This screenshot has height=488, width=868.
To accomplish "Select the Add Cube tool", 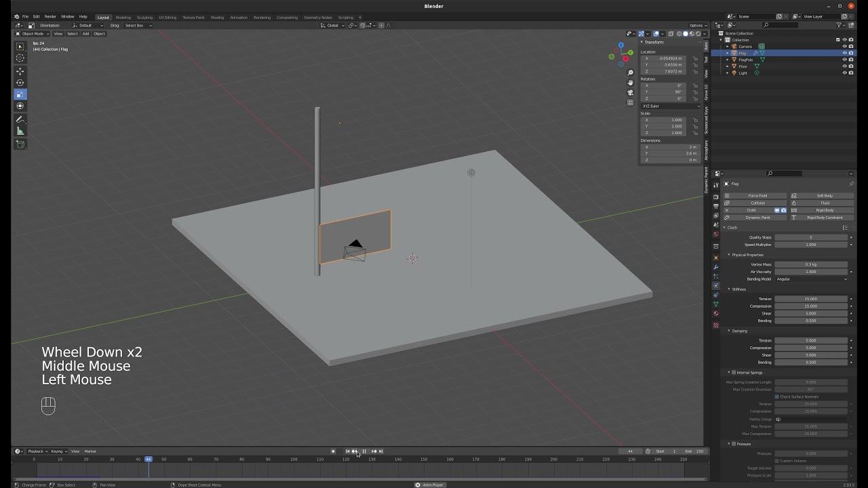I will tap(20, 144).
